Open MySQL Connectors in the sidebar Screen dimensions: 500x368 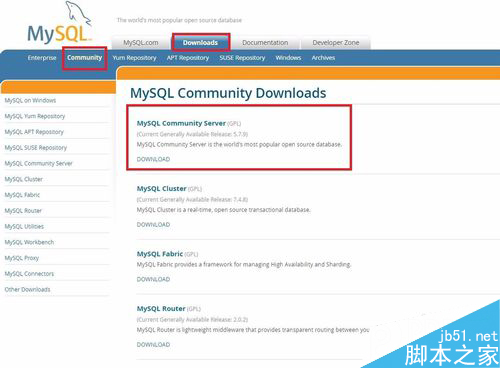click(x=29, y=274)
